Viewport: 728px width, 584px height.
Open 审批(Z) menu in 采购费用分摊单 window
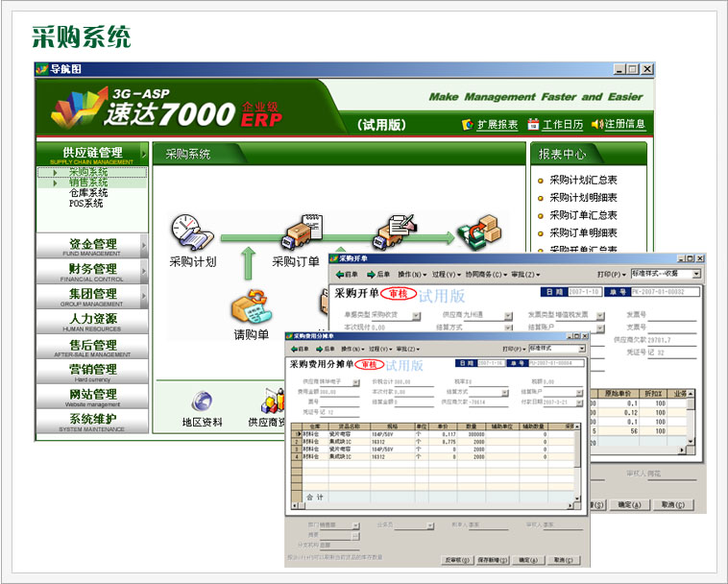(407, 349)
